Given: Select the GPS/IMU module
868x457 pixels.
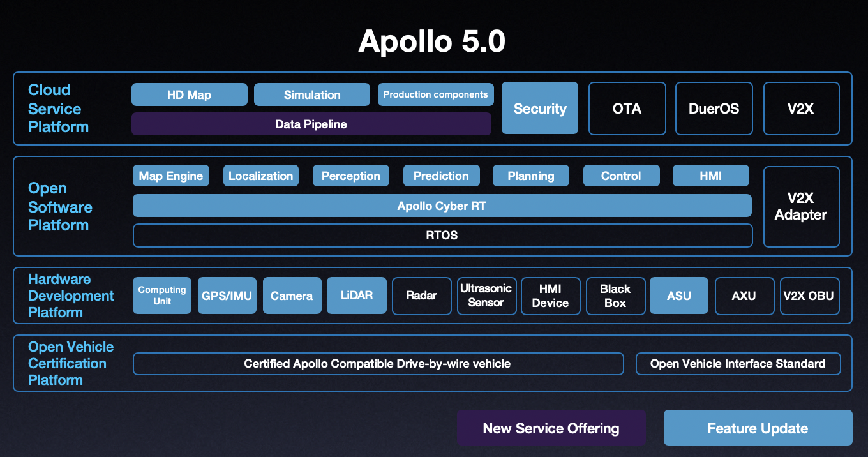Looking at the screenshot, I should click(x=227, y=296).
